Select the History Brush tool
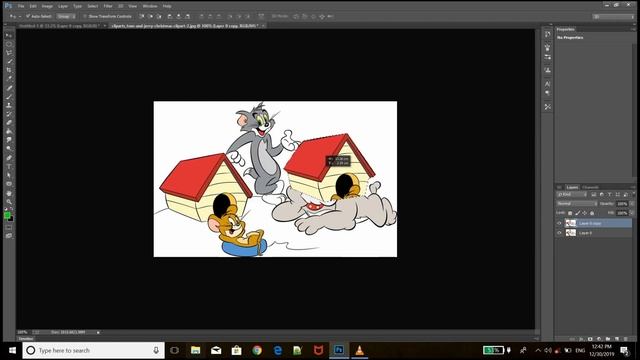 [9, 114]
